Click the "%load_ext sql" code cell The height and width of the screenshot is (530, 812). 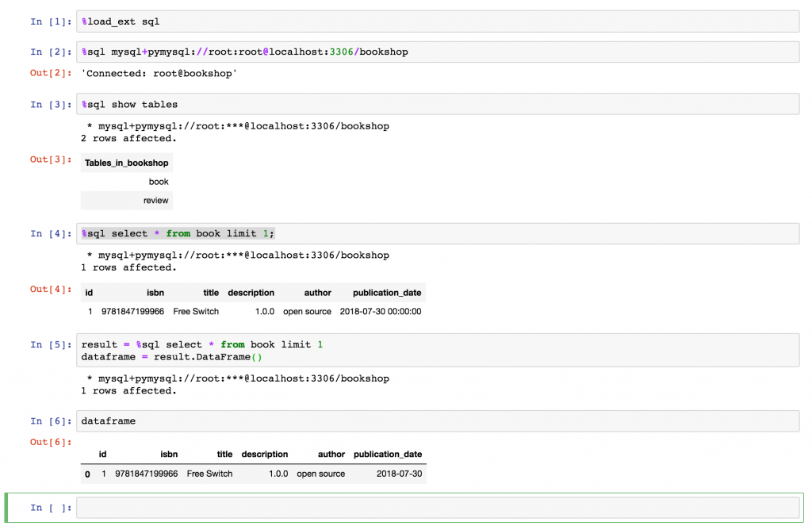(x=436, y=21)
